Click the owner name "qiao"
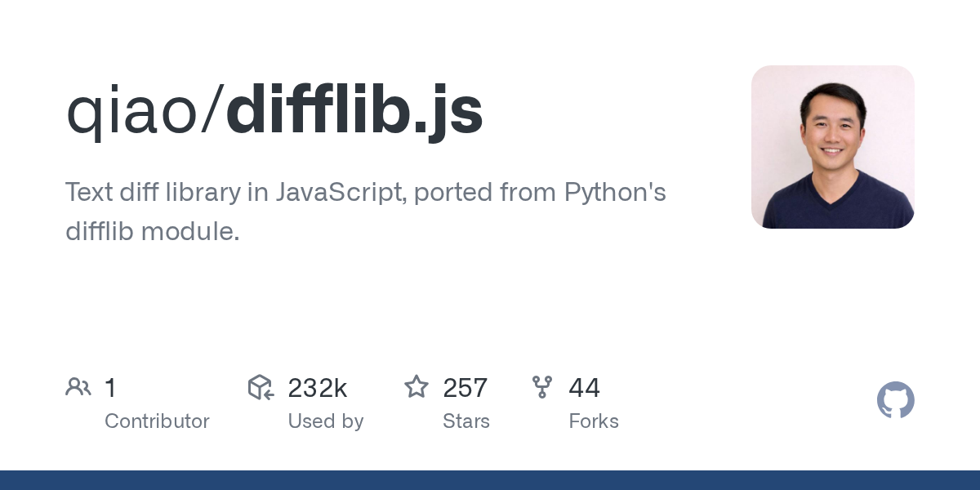 [x=131, y=112]
